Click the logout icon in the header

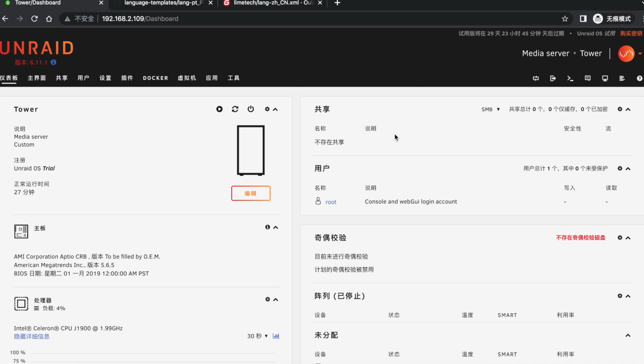(x=553, y=78)
